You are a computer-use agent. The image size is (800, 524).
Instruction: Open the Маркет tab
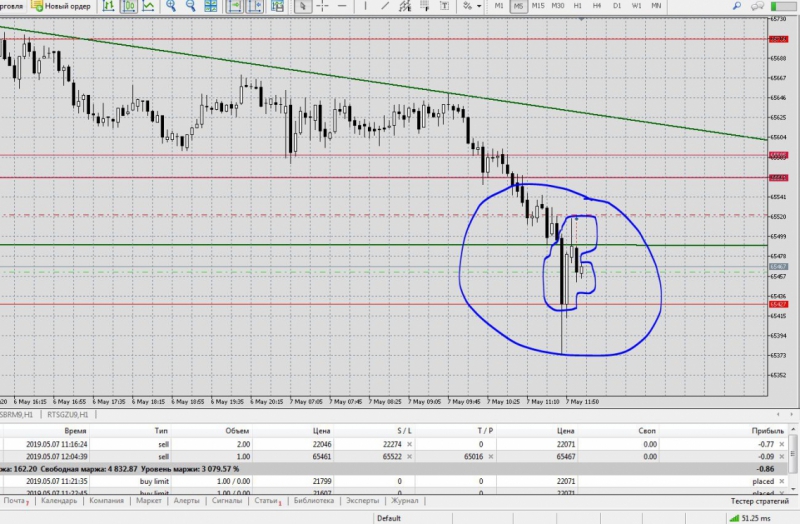click(148, 501)
